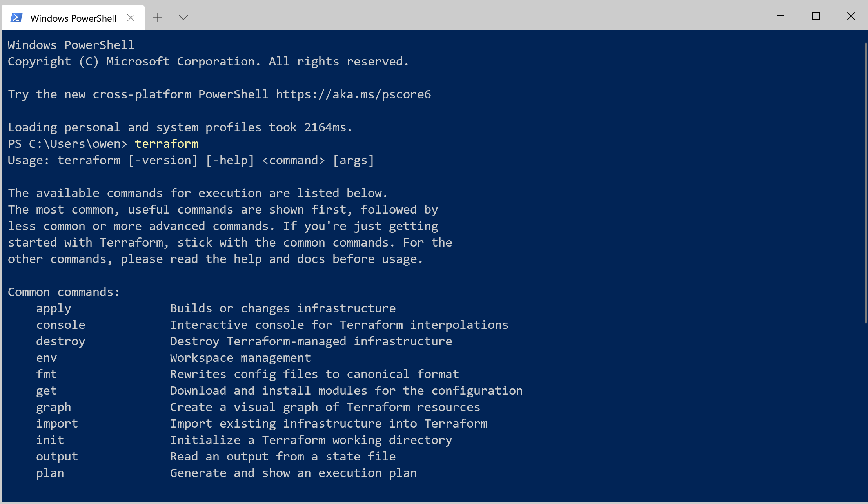Click the console command entry

click(61, 325)
